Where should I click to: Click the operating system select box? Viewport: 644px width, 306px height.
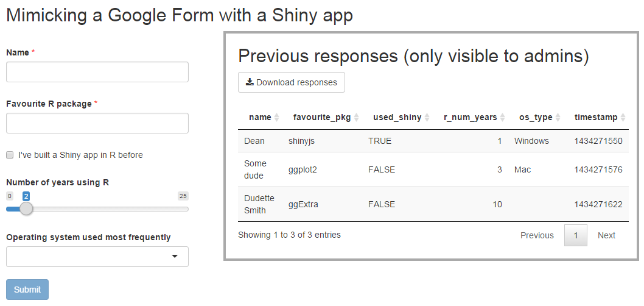[x=97, y=257]
